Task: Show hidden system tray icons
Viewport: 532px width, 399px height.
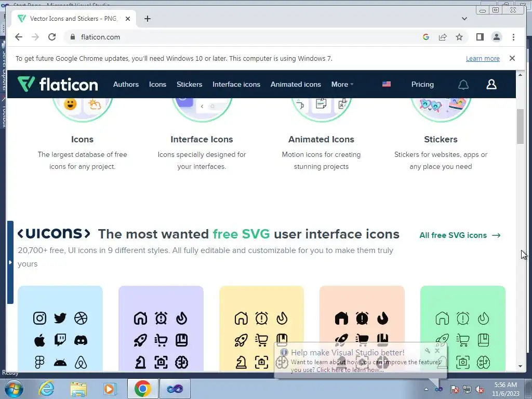Action: click(426, 389)
